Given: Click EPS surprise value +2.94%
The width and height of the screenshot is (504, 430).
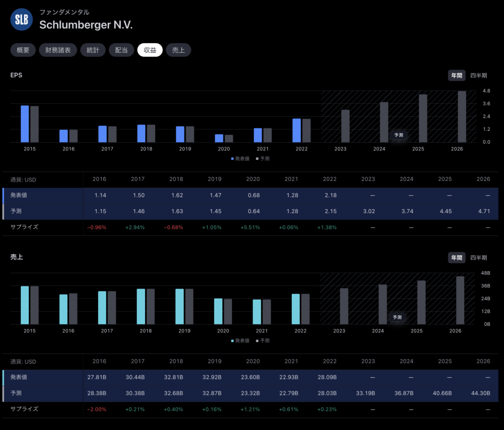Looking at the screenshot, I should [135, 227].
